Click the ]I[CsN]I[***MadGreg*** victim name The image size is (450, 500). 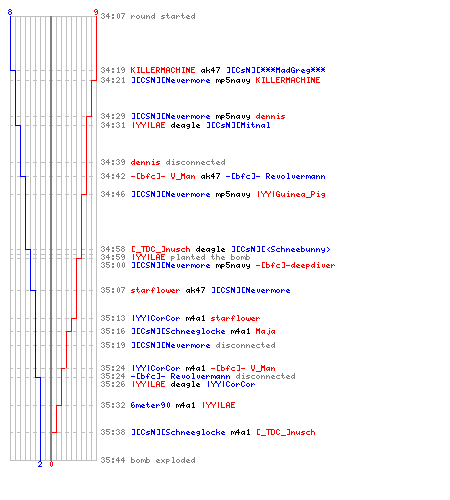click(x=276, y=70)
